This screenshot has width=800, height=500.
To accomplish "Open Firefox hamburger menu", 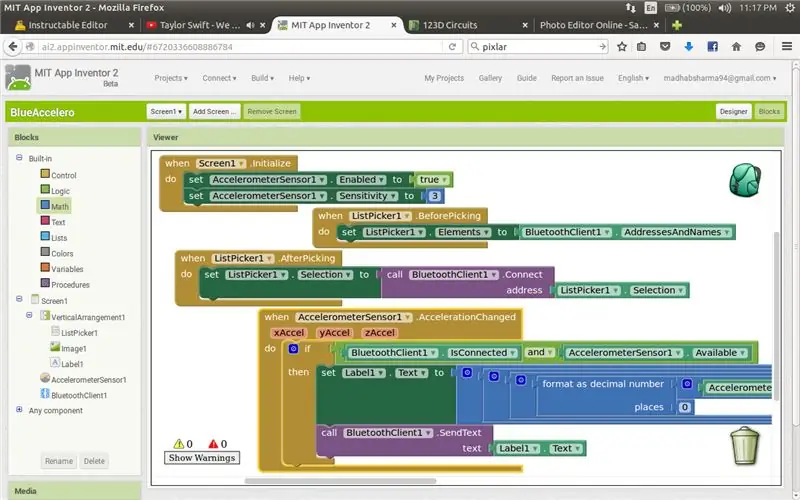I will coord(787,46).
